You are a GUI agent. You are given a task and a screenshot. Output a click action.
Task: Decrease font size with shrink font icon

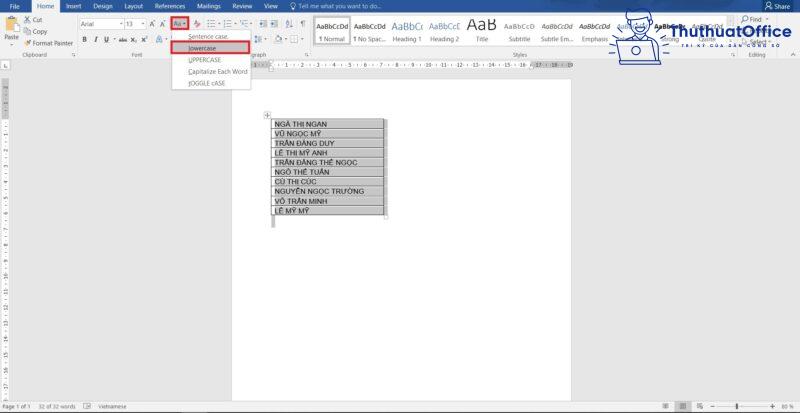tap(162, 24)
